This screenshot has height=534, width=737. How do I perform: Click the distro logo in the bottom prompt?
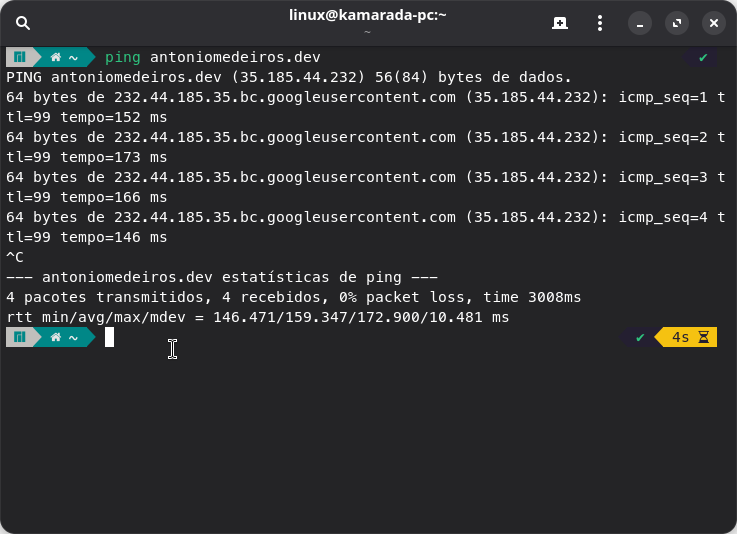pyautogui.click(x=19, y=337)
